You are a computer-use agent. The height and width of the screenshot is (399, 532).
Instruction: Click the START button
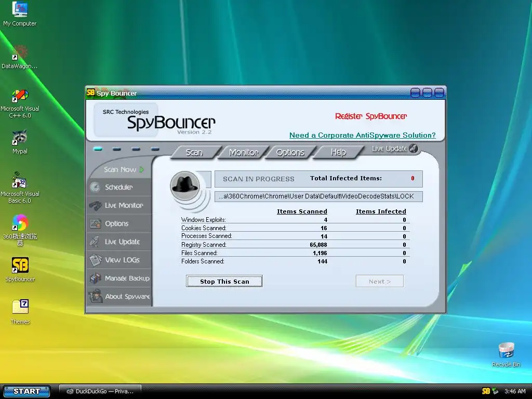point(26,391)
